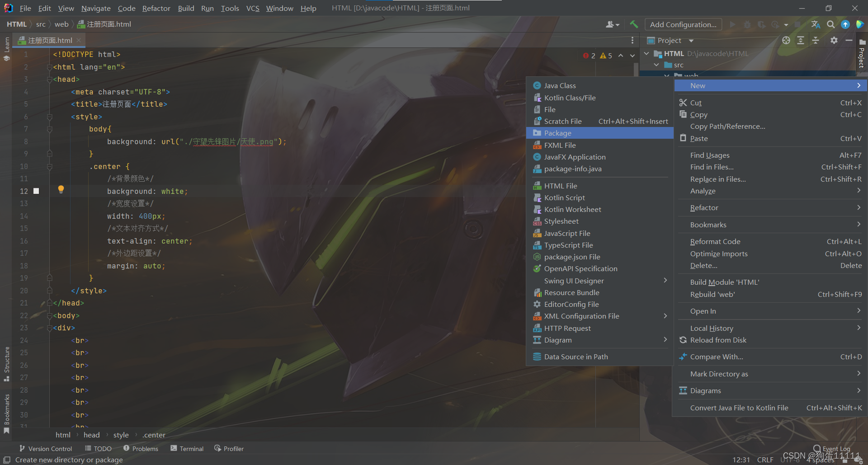Click the Expand All icon in Project panel

pos(801,40)
